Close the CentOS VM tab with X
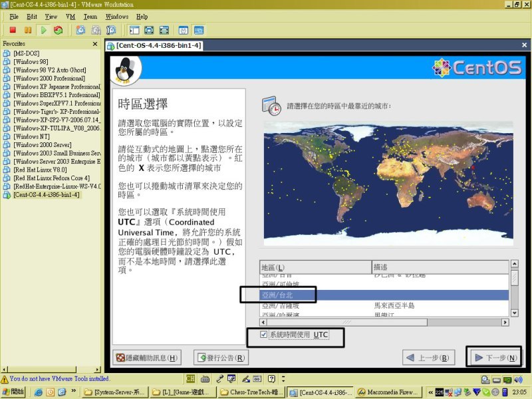 click(524, 45)
